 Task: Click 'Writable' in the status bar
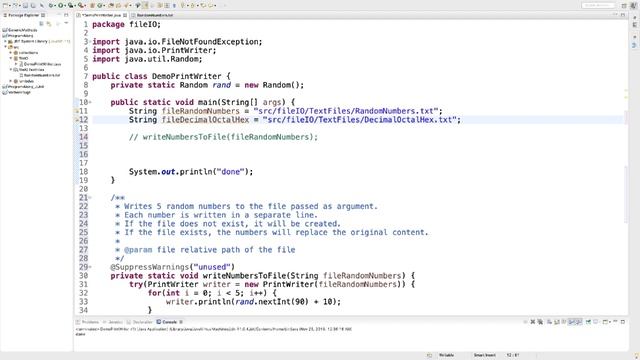[446, 356]
